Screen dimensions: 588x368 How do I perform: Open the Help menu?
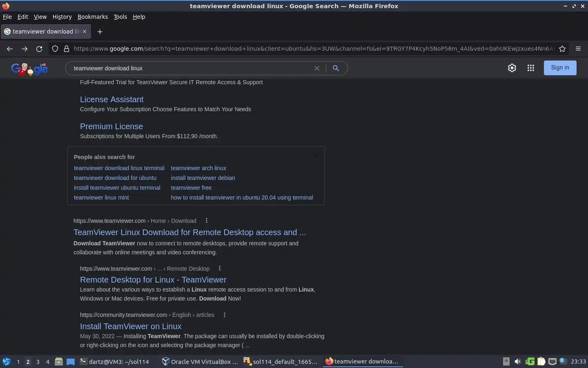[139, 17]
